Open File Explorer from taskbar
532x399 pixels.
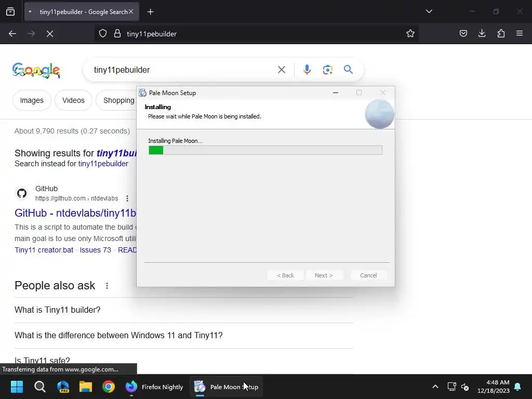coord(86,387)
